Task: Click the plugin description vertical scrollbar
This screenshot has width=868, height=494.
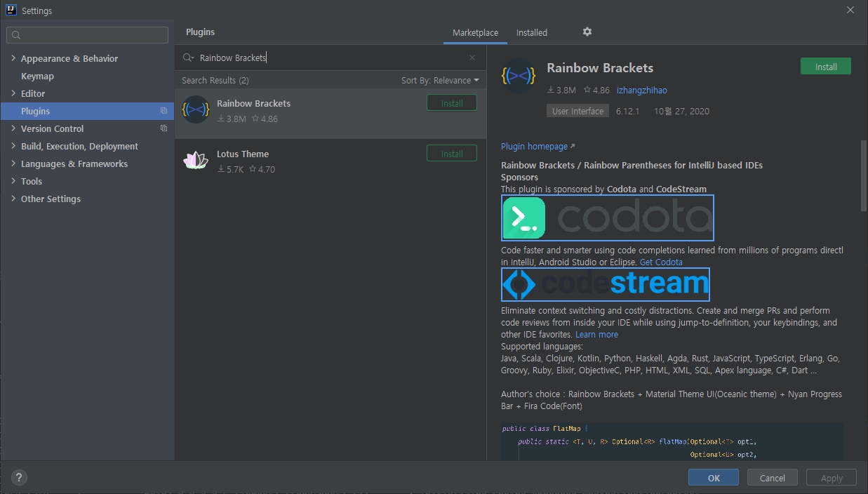Action: [864, 175]
